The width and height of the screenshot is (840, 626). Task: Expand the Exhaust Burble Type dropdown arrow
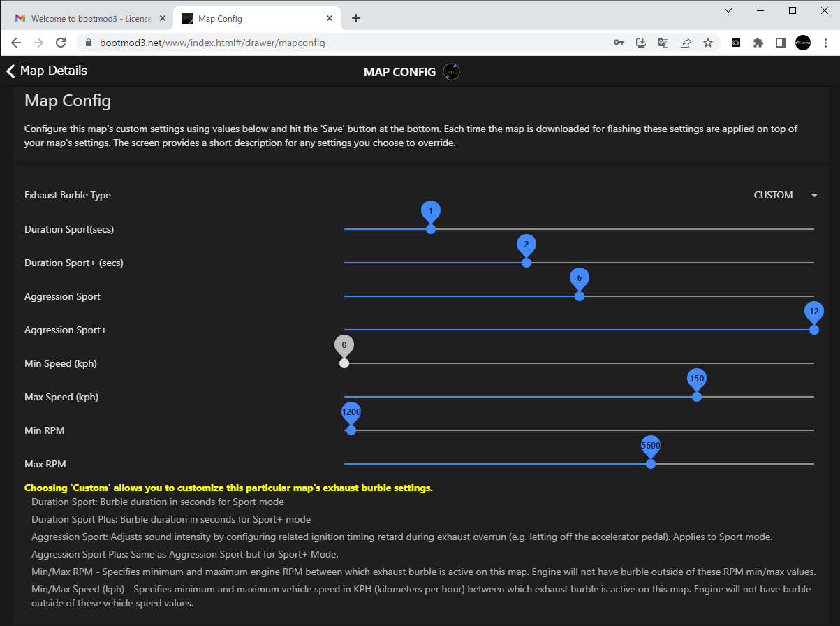click(814, 196)
